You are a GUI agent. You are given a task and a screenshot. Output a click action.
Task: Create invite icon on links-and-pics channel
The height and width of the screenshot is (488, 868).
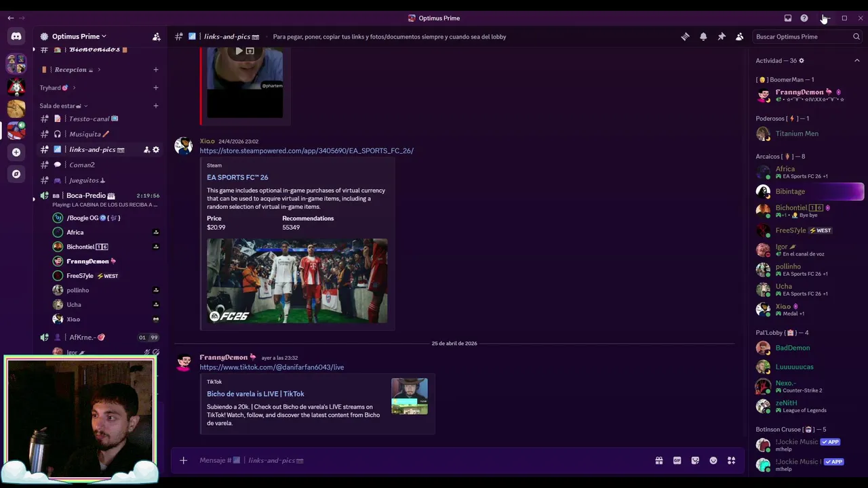[x=146, y=150]
